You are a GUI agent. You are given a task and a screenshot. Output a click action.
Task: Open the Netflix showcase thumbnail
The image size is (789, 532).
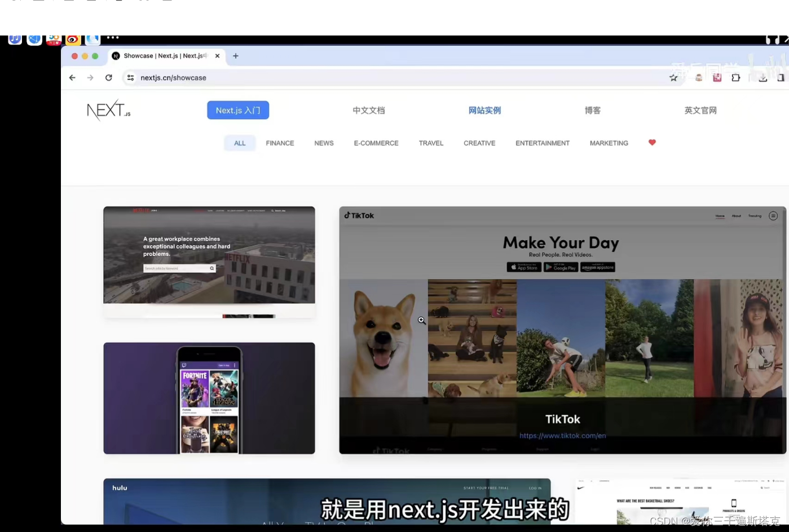pyautogui.click(x=209, y=255)
